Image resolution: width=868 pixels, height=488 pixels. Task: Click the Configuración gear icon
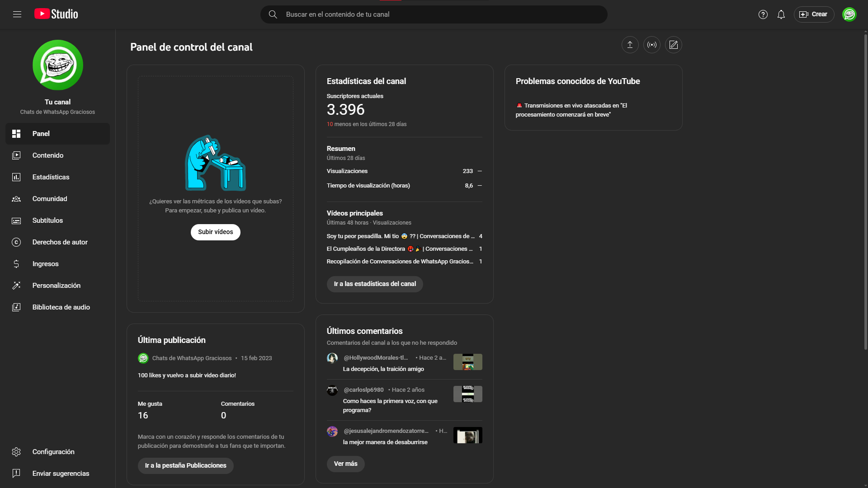click(x=16, y=452)
